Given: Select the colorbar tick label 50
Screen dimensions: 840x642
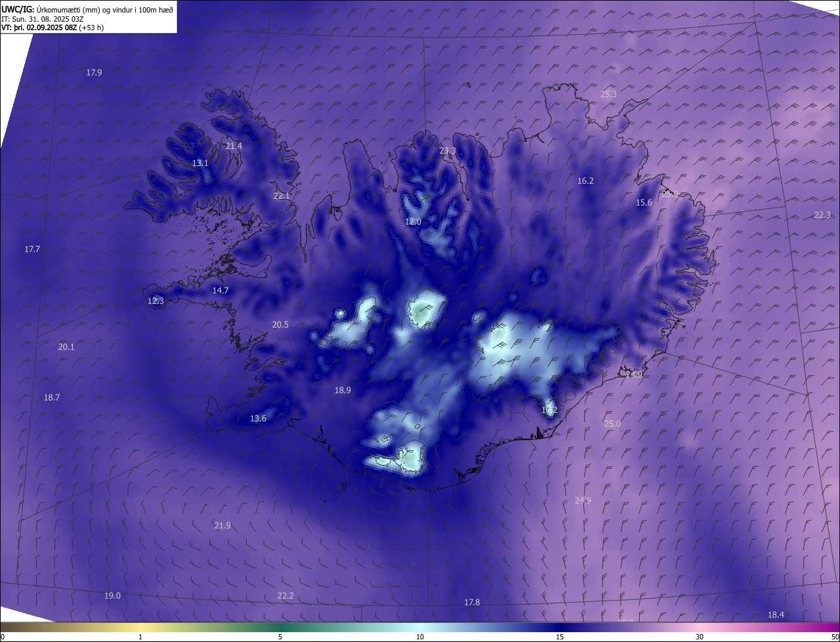Looking at the screenshot, I should 835,637.
